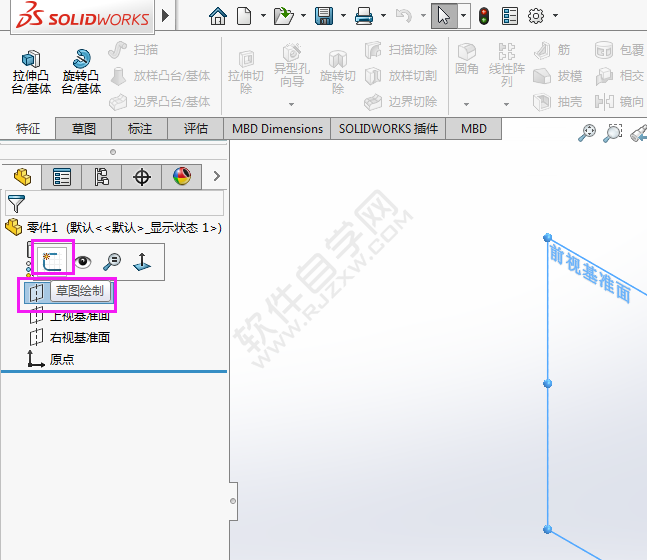This screenshot has width=647, height=560.
Task: Toggle plane visibility with the eye icon
Action: point(83,262)
